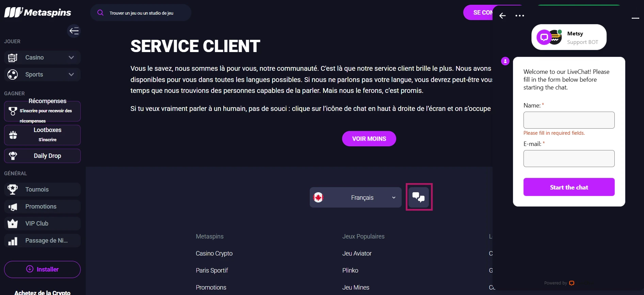Click the search magnifier icon
The width and height of the screenshot is (644, 295).
coord(100,13)
